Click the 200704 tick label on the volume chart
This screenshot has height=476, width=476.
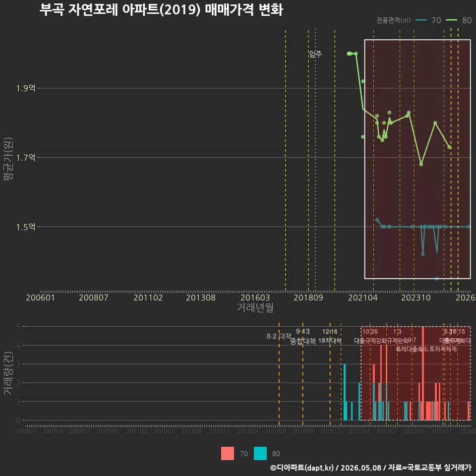click(x=53, y=431)
